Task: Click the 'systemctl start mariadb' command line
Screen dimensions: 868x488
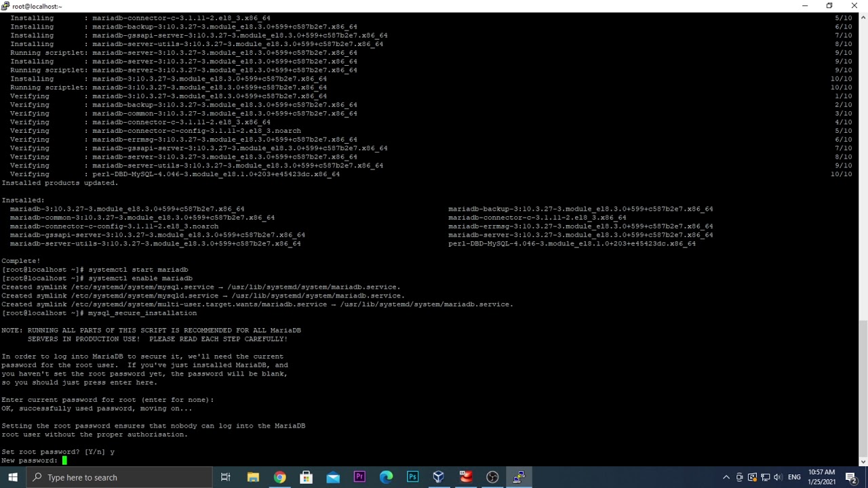Action: point(95,270)
